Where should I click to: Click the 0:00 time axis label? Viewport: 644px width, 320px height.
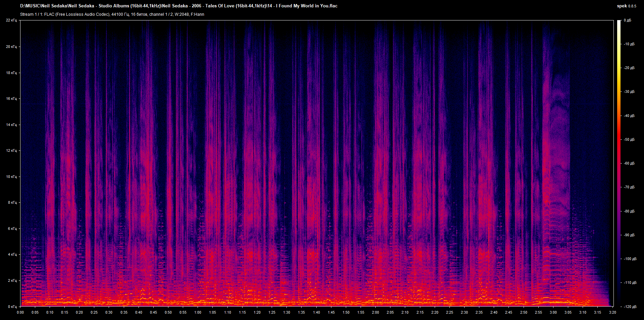20,312
